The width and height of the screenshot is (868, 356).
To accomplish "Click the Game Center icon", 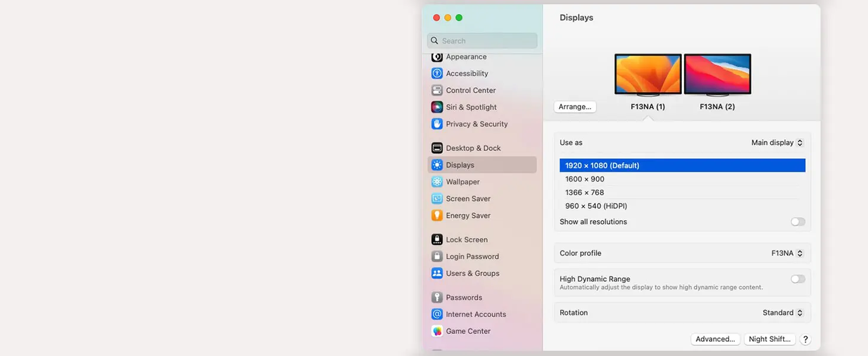I will [437, 331].
